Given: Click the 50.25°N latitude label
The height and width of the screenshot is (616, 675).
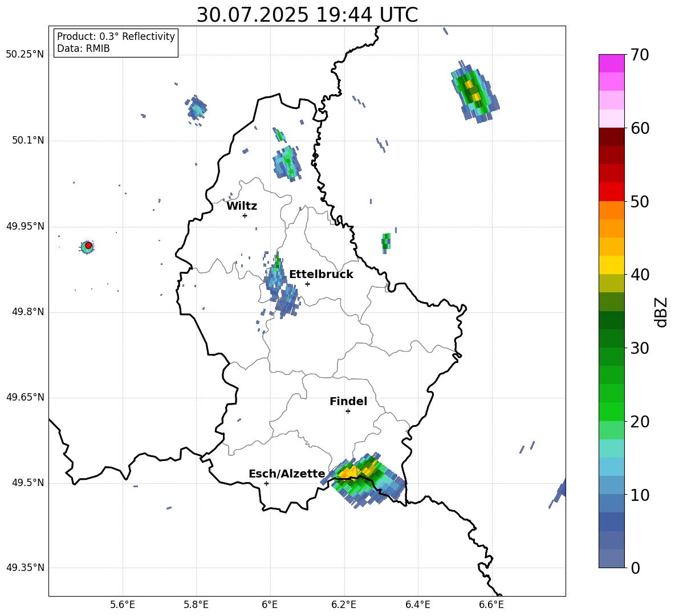Looking at the screenshot, I should pyautogui.click(x=25, y=55).
